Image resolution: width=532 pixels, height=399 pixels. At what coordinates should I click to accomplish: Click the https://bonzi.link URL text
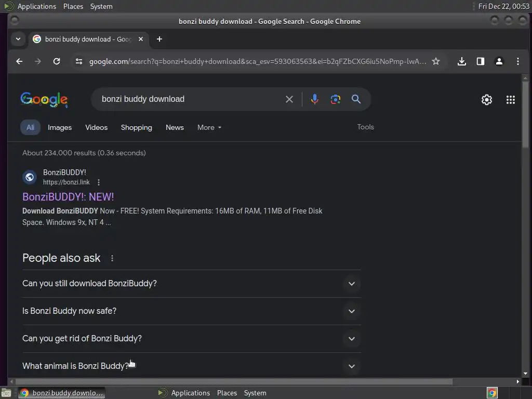(66, 182)
